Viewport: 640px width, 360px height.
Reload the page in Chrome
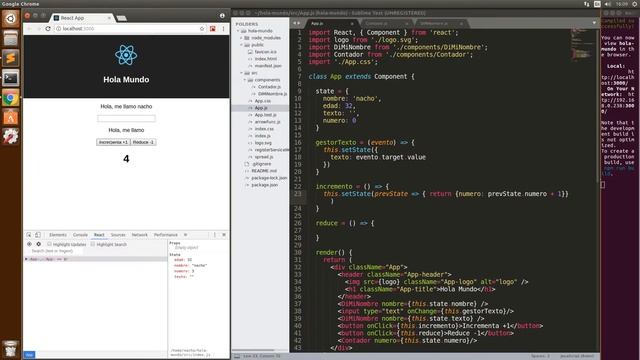point(48,29)
